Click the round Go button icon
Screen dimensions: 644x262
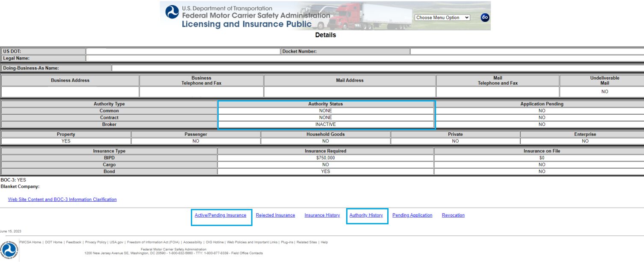click(485, 18)
